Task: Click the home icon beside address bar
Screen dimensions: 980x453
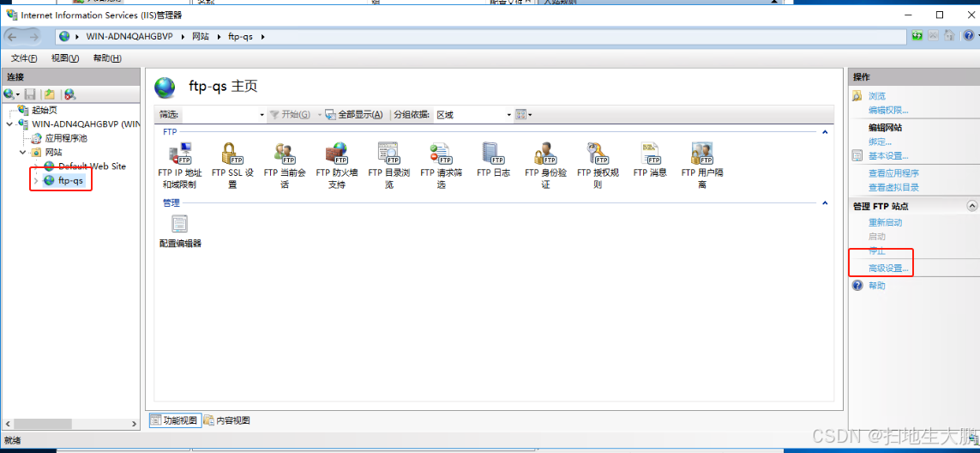Action: click(x=949, y=36)
